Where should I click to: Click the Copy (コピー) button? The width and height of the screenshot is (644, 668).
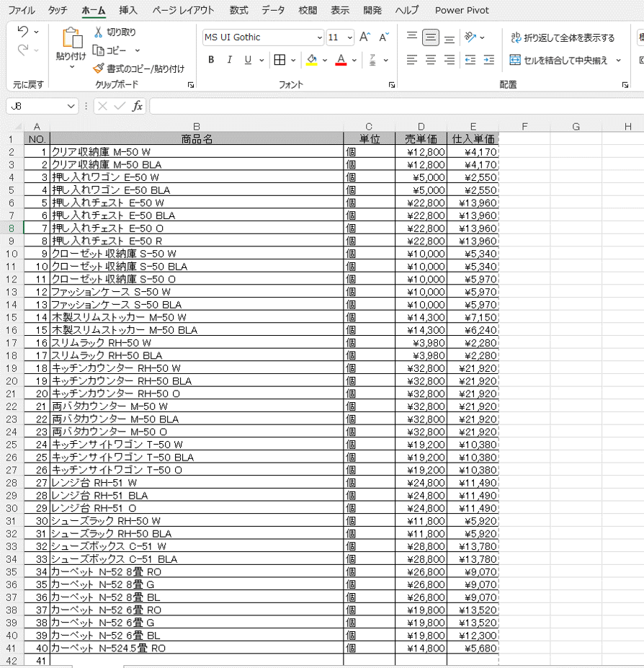click(115, 50)
